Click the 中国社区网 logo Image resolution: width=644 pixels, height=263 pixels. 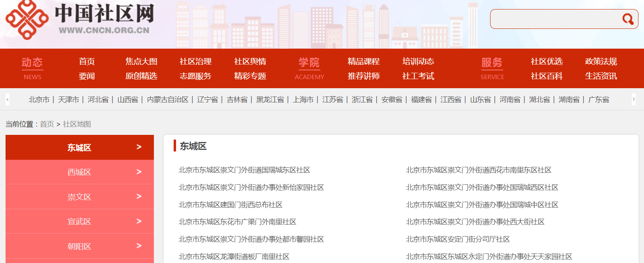pyautogui.click(x=80, y=20)
